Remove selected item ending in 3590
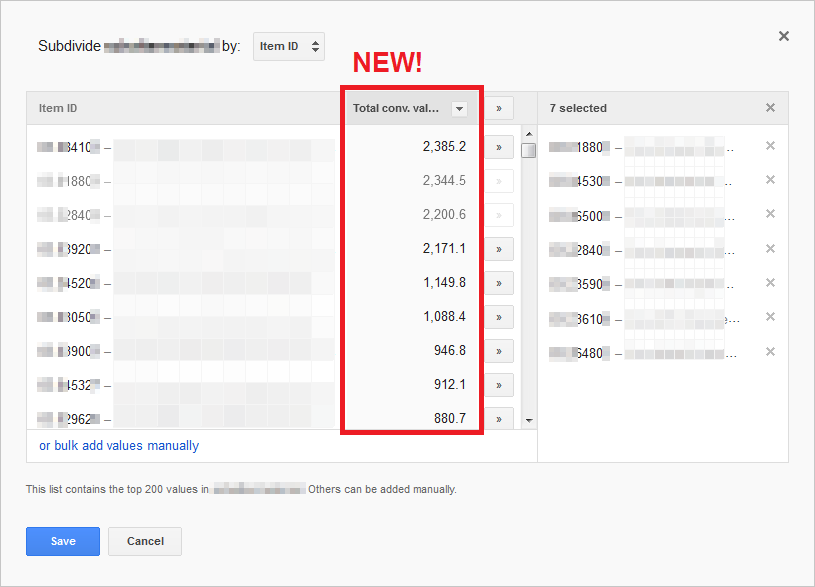Viewport: 815px width, 587px height. pos(770,283)
